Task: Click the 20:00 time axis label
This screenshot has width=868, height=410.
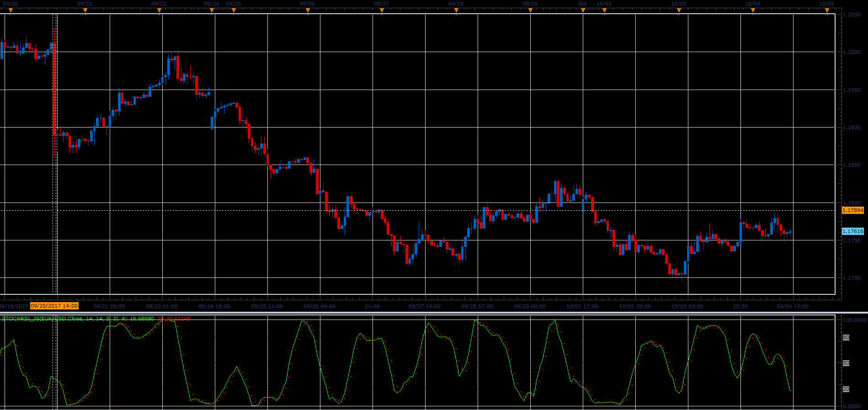Action: 740,306
